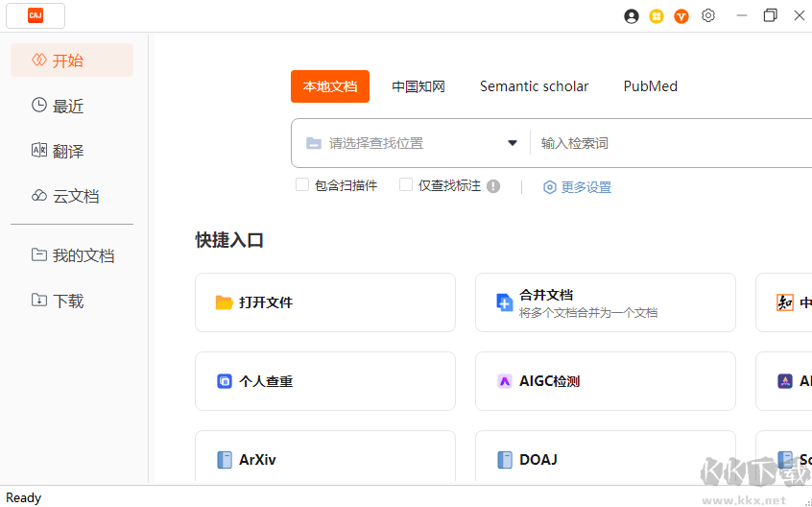Open the 翻译 translate section
Image resolution: width=812 pixels, height=507 pixels.
72,151
